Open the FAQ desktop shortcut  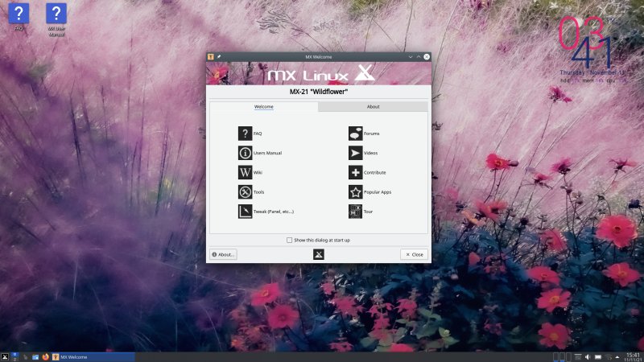coord(19,17)
